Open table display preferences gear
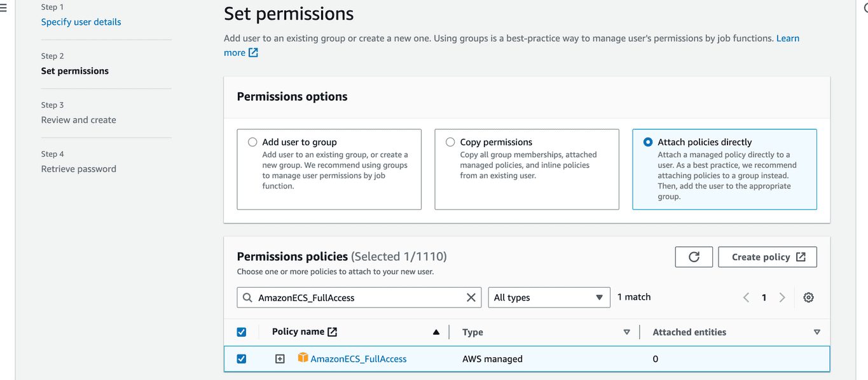Image resolution: width=868 pixels, height=380 pixels. [808, 297]
